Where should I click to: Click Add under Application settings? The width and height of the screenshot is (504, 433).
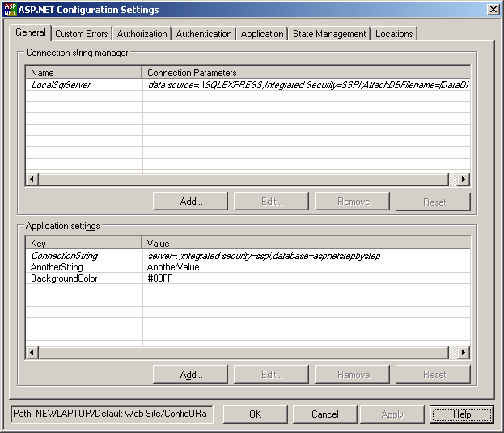pos(190,375)
